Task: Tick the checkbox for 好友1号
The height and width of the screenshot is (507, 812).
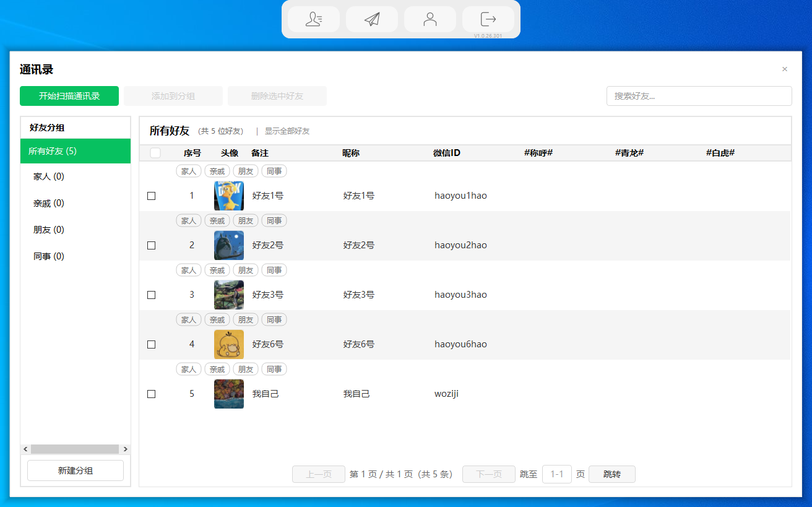Action: pyautogui.click(x=152, y=196)
